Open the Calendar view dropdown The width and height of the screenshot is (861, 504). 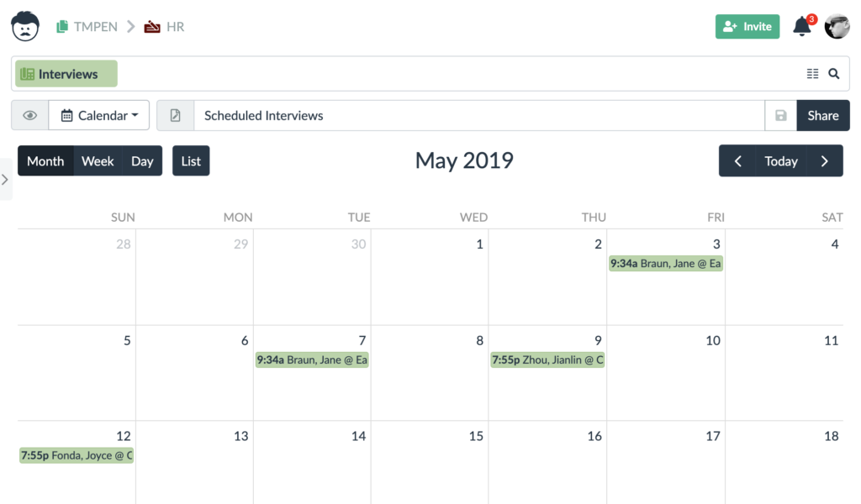99,116
